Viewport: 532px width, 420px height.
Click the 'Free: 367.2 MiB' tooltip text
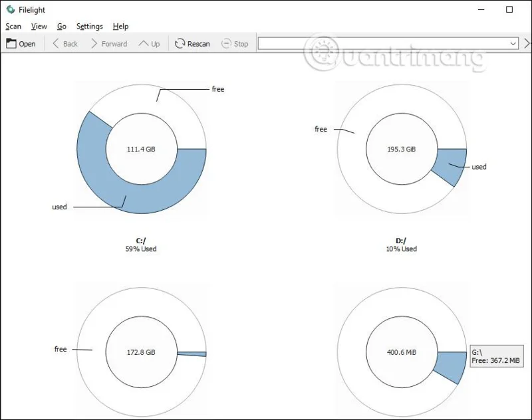(x=495, y=360)
